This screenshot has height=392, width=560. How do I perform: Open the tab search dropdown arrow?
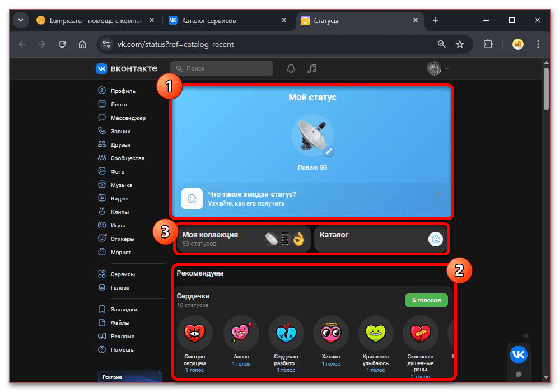pyautogui.click(x=21, y=21)
